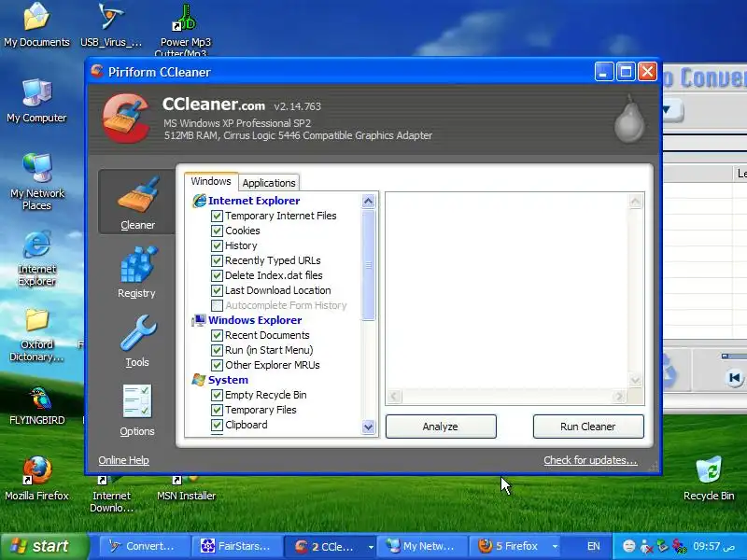Viewport: 747px width, 560px height.
Task: Click cleaner list scroll up arrow
Action: click(x=368, y=201)
